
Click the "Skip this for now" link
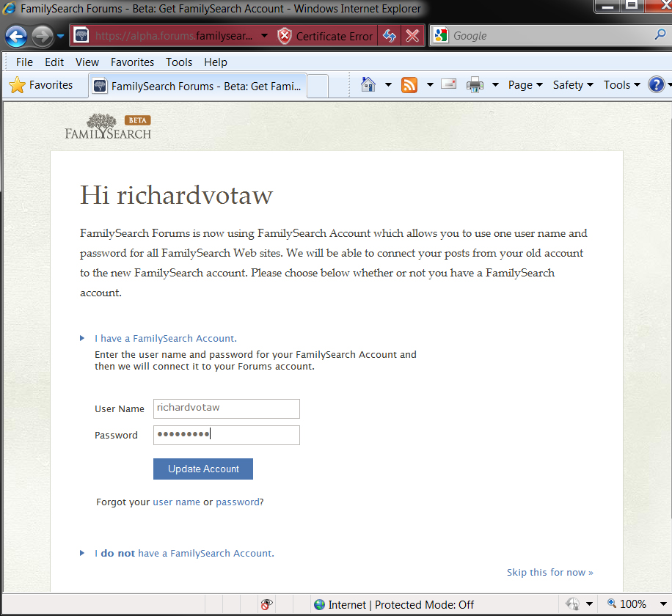(549, 572)
